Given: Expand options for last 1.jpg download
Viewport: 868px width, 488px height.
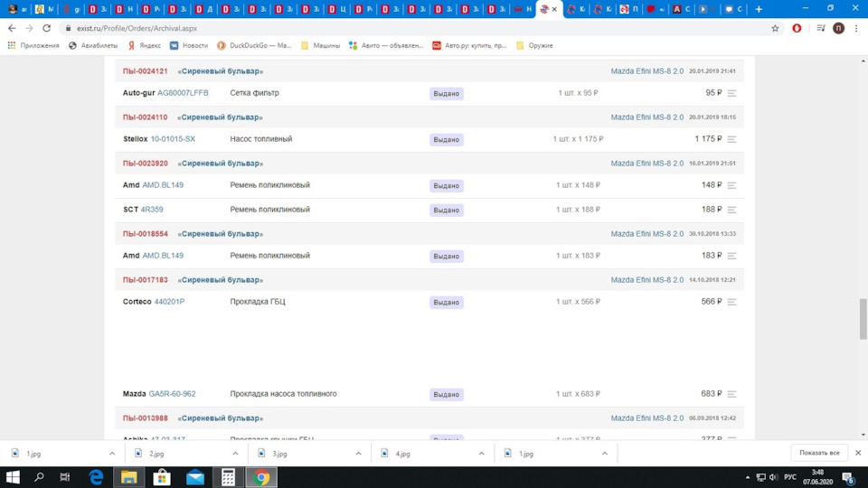Looking at the screenshot, I should (605, 454).
